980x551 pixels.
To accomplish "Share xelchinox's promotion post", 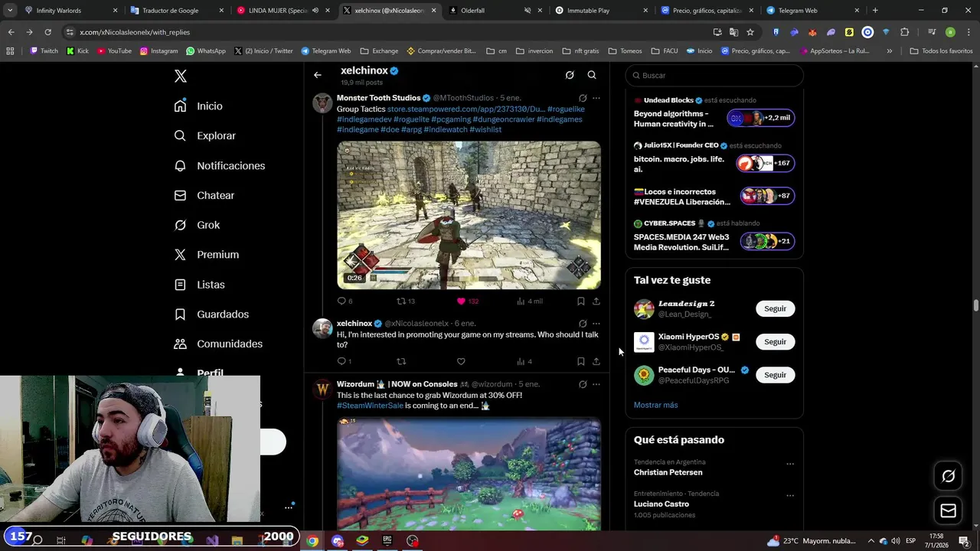I will pyautogui.click(x=596, y=362).
